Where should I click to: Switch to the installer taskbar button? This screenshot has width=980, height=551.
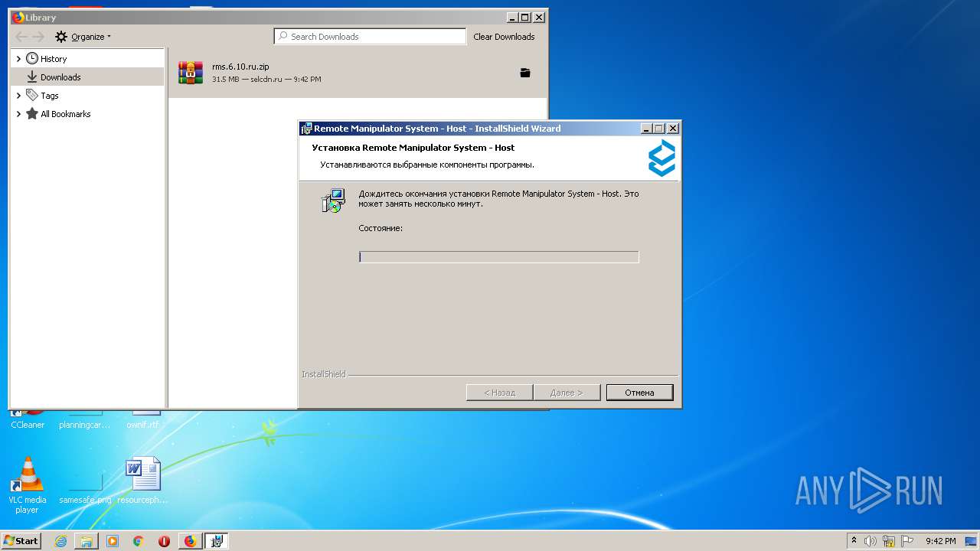point(217,541)
